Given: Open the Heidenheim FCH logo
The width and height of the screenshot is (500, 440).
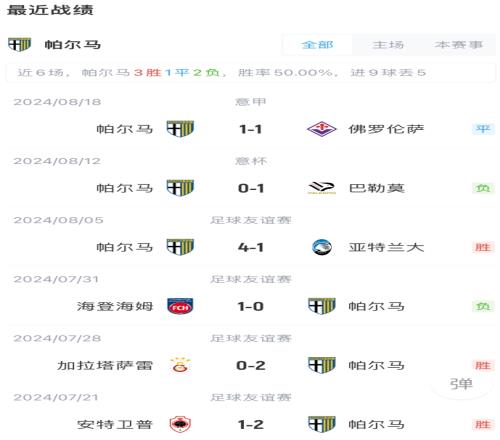Looking at the screenshot, I should (180, 306).
